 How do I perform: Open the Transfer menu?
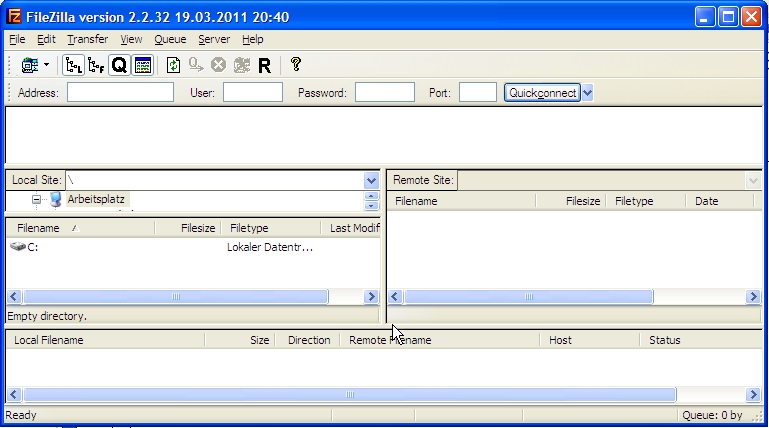pos(87,39)
